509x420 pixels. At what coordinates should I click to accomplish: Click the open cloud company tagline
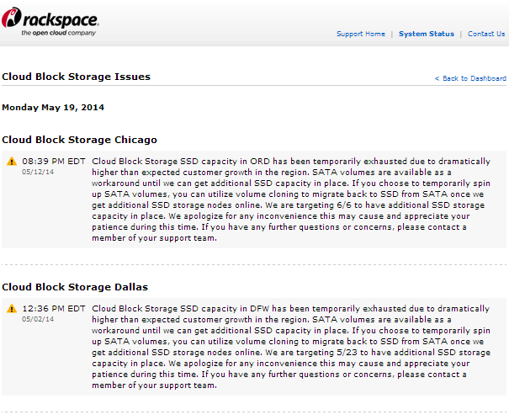tap(59, 33)
